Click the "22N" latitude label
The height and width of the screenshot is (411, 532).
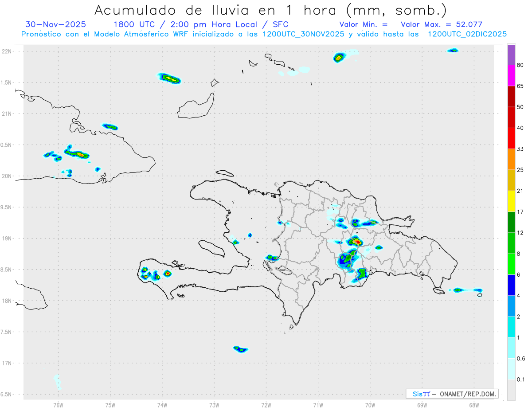click(x=8, y=51)
